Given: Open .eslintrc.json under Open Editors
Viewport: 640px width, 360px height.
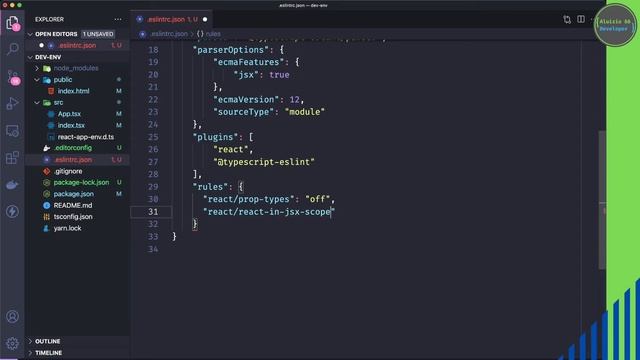Looking at the screenshot, I should [78, 45].
